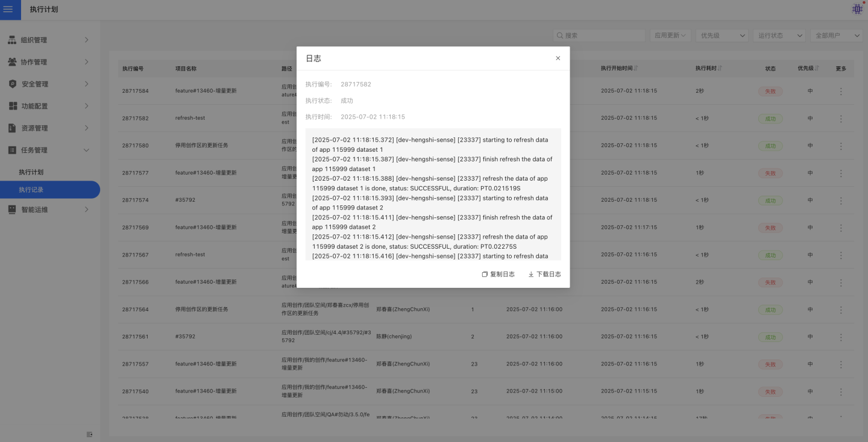Open the 优先级 filter dropdown

click(x=722, y=36)
